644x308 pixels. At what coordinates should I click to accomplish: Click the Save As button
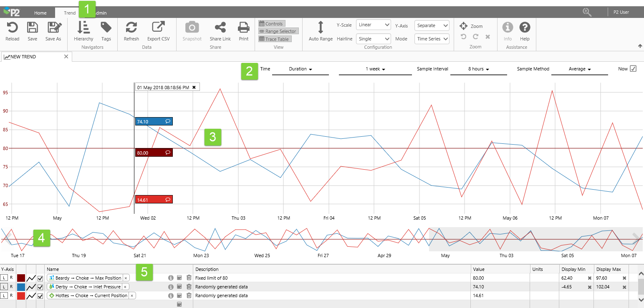coord(53,28)
